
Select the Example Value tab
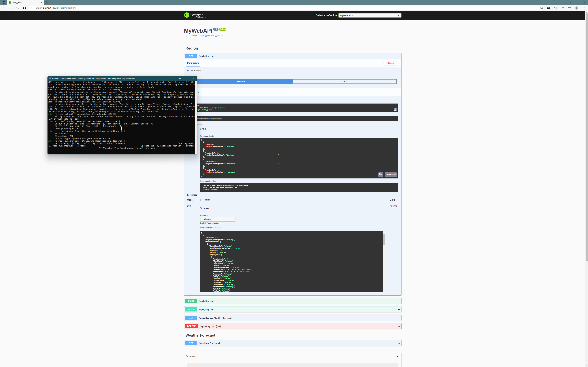206,228
